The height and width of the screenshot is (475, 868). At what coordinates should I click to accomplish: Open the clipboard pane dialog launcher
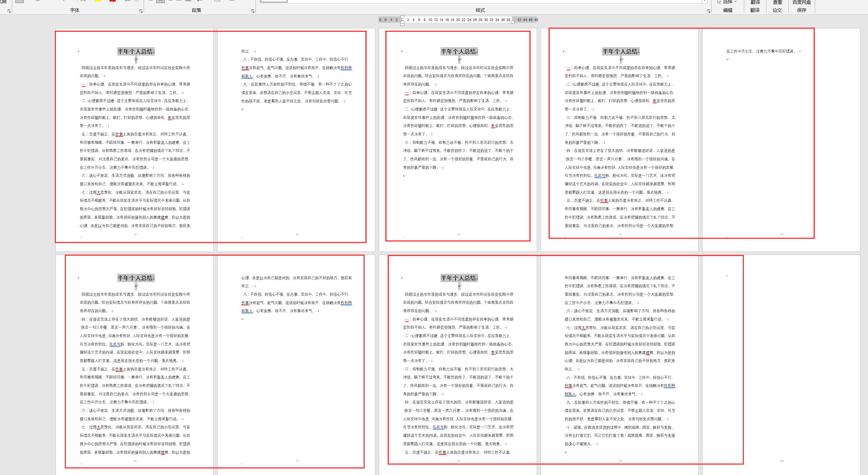tap(9, 11)
